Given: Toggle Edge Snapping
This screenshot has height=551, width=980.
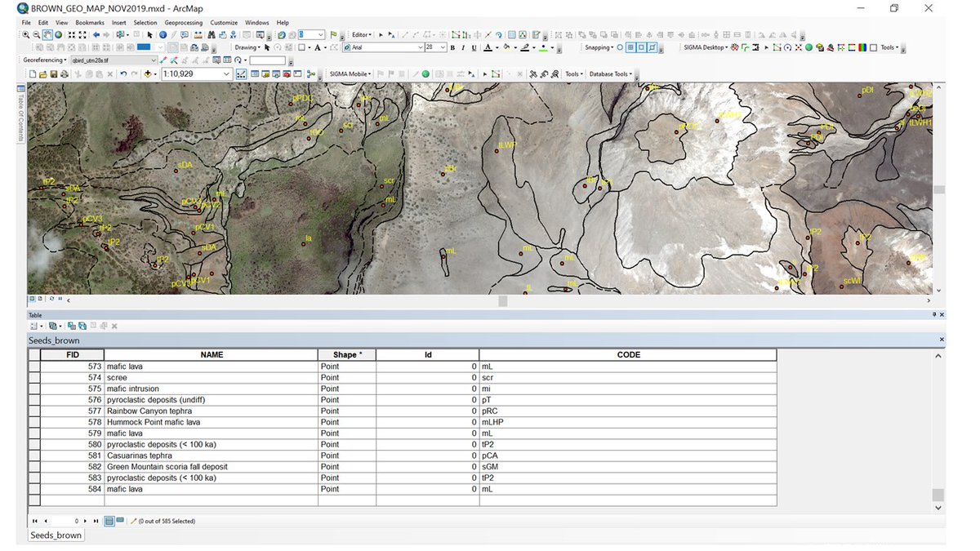Looking at the screenshot, I should click(x=652, y=47).
